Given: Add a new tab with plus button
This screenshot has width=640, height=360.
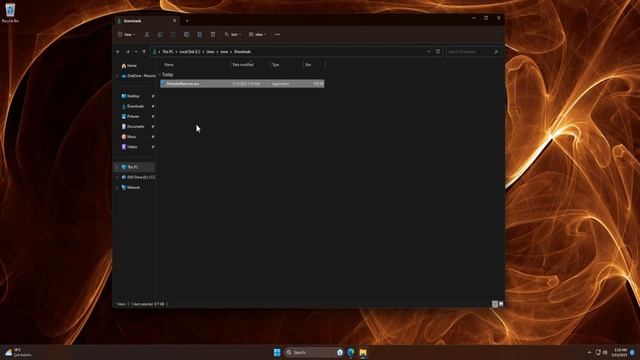Looking at the screenshot, I should (187, 21).
